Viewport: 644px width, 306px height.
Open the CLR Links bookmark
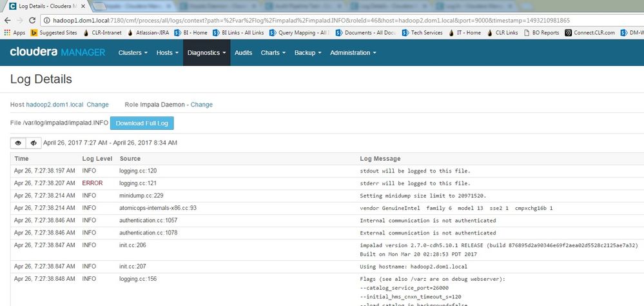pos(502,32)
